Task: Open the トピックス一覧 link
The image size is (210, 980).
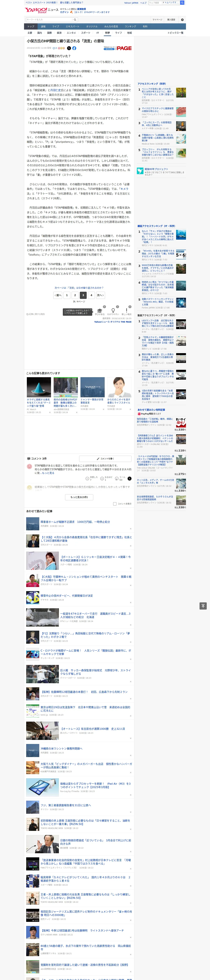Action: click(x=176, y=33)
